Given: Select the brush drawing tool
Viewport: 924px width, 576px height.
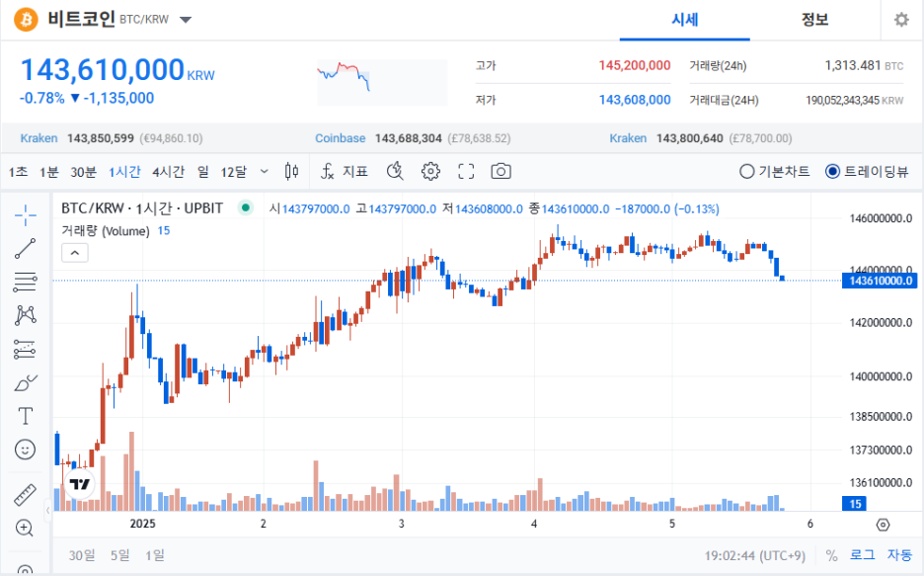Looking at the screenshot, I should [26, 383].
